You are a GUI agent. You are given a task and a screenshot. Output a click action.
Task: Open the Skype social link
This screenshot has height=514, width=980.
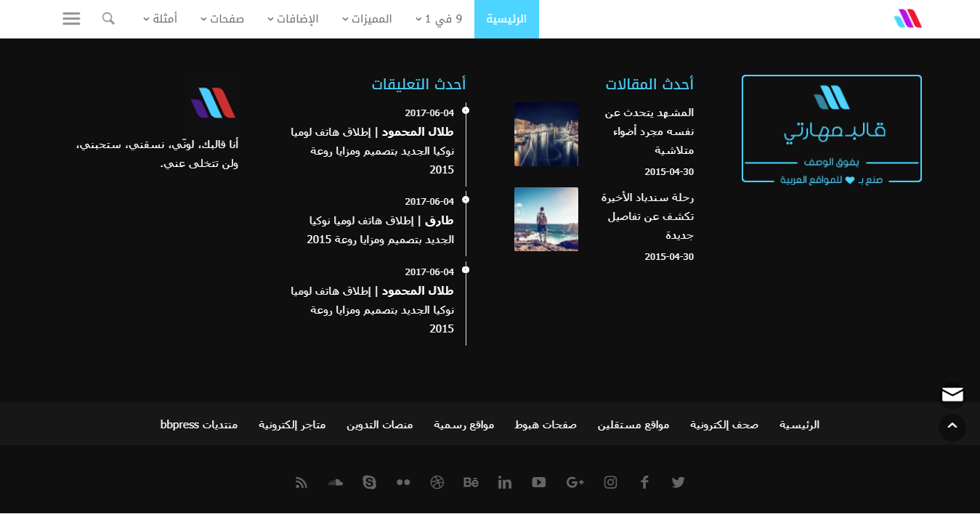coord(369,482)
